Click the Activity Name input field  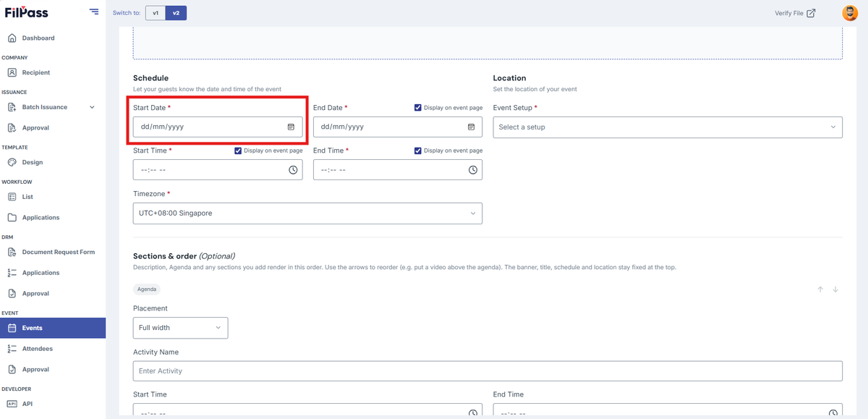(488, 371)
